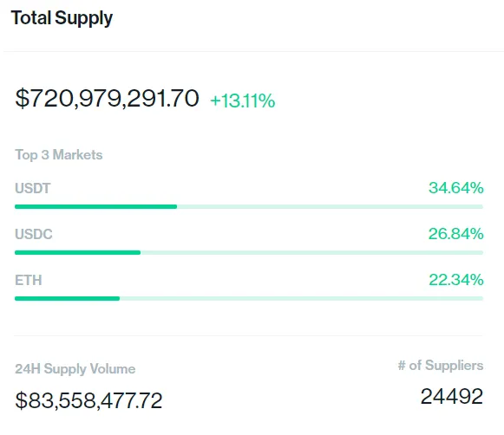The height and width of the screenshot is (435, 504).
Task: Select the 24492 suppliers count
Action: tap(452, 397)
